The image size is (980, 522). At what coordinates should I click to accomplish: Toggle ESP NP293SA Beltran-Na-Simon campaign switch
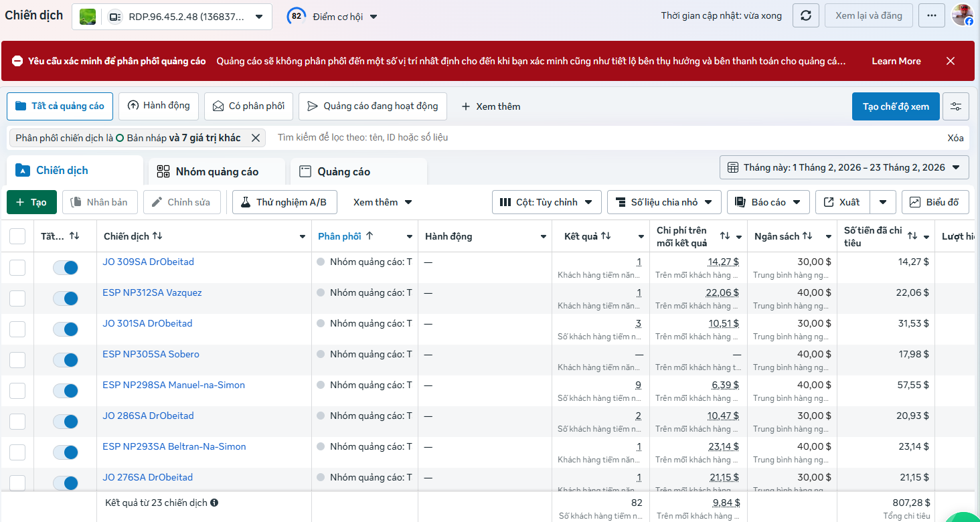click(66, 452)
